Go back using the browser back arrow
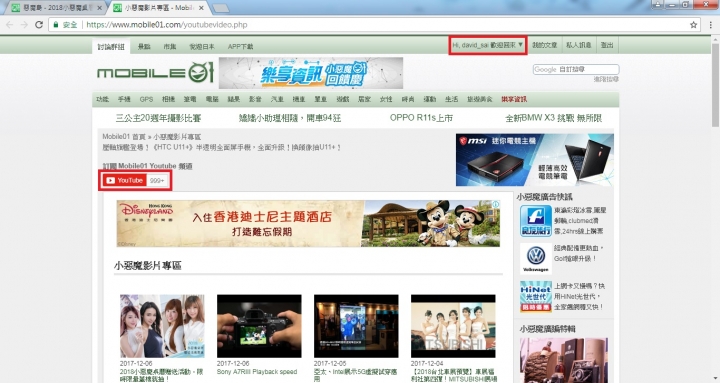Screen dimensions: 720x383 [x=10, y=25]
